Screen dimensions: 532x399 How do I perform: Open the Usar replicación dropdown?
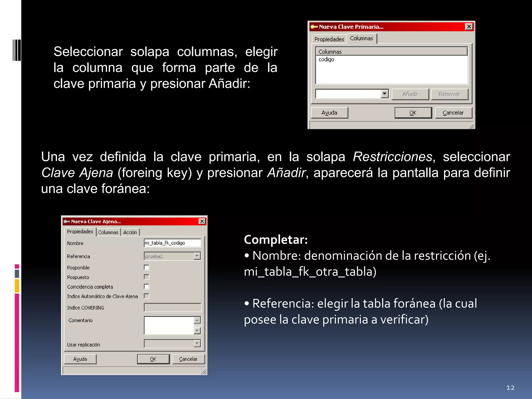(197, 344)
